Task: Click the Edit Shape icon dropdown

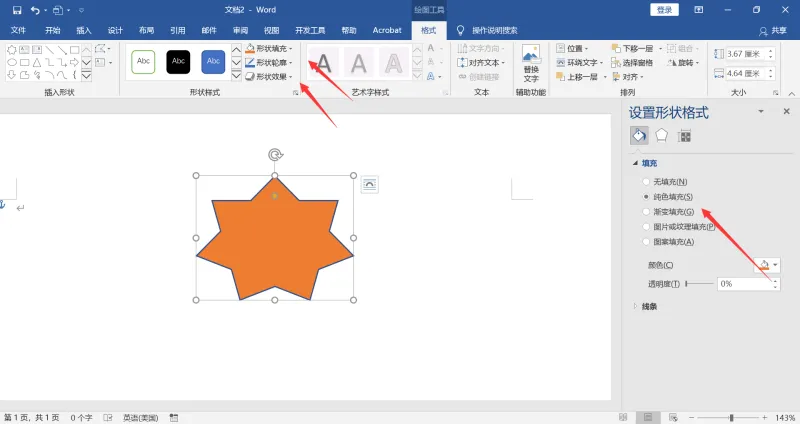Action: [102, 49]
